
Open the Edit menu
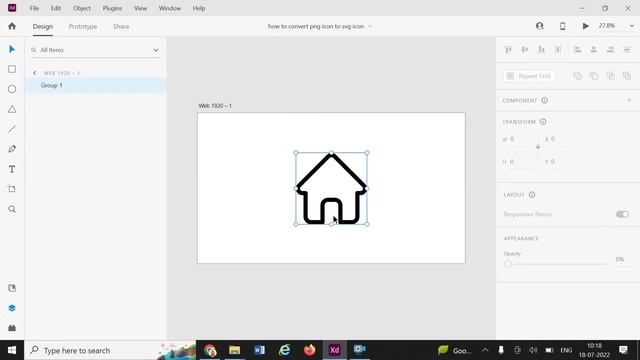coord(56,8)
